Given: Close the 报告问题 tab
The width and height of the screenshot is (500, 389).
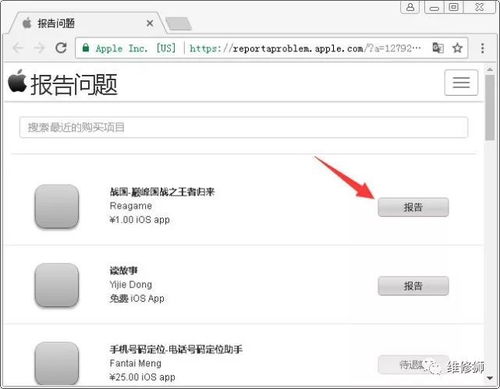Looking at the screenshot, I should pos(150,23).
